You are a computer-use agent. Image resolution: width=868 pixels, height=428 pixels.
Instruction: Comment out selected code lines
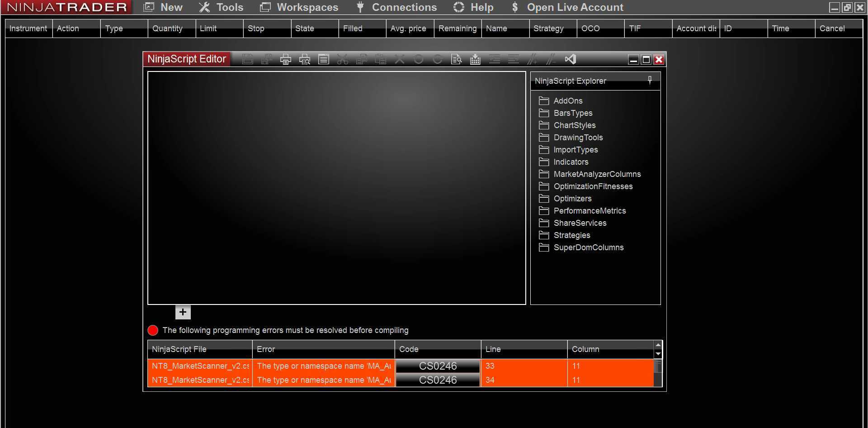point(533,59)
